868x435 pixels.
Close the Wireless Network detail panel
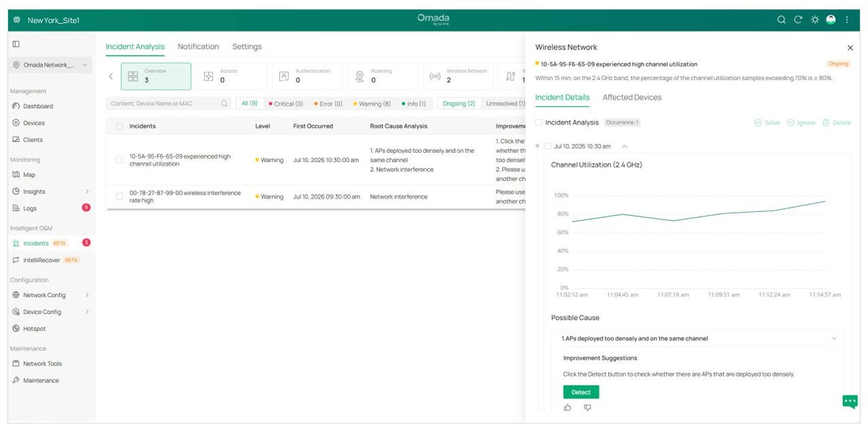[x=850, y=48]
